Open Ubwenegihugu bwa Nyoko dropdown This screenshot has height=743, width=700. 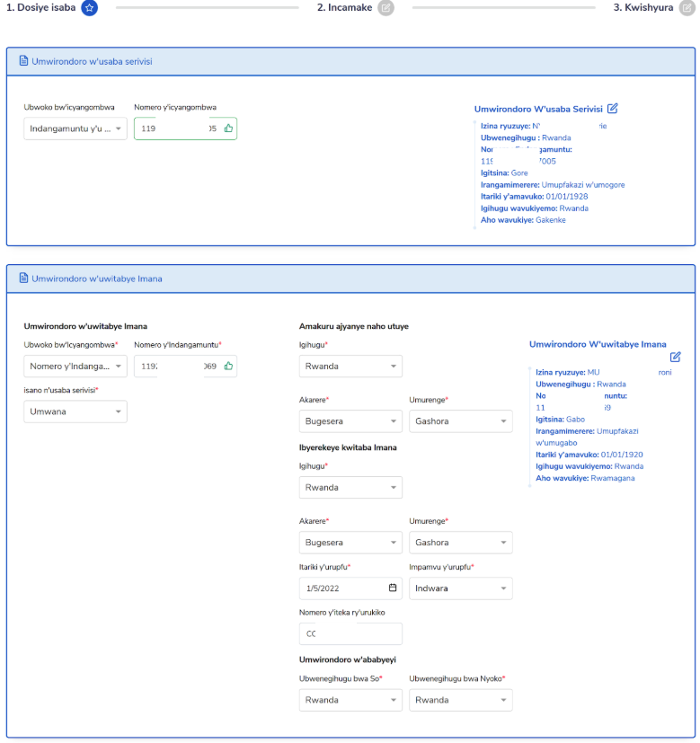(461, 700)
